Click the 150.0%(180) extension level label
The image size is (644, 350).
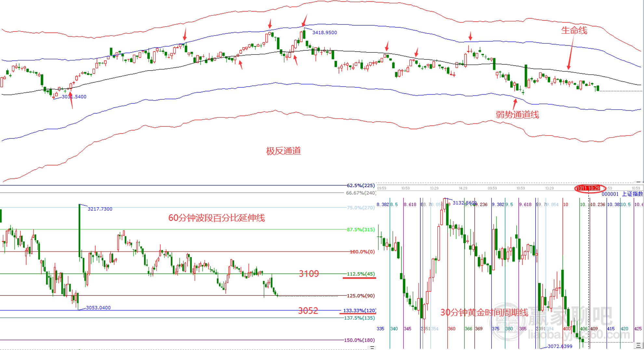[x=359, y=340]
